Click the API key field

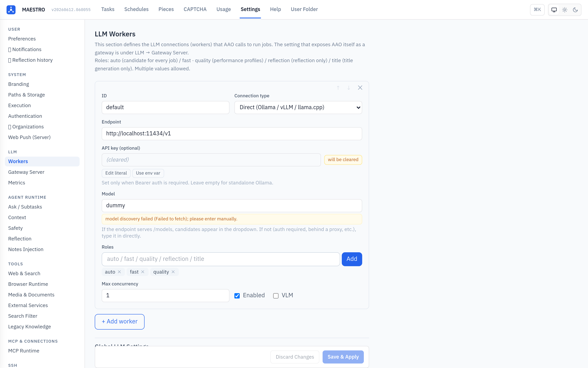click(211, 160)
